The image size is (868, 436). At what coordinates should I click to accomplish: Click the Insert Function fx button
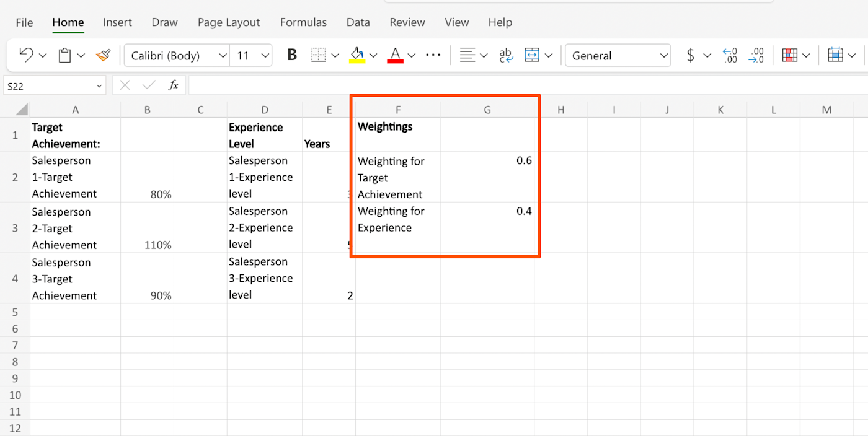[x=174, y=85]
